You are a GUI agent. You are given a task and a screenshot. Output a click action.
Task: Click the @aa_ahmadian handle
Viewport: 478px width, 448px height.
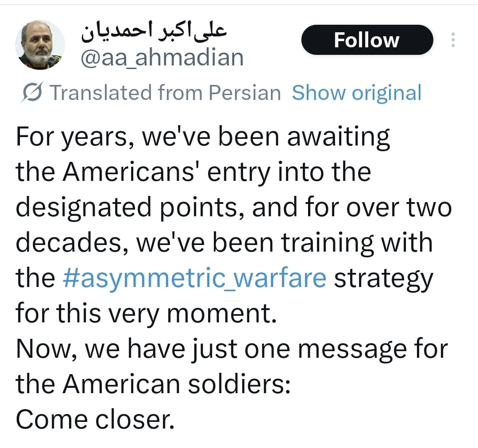[x=162, y=57]
